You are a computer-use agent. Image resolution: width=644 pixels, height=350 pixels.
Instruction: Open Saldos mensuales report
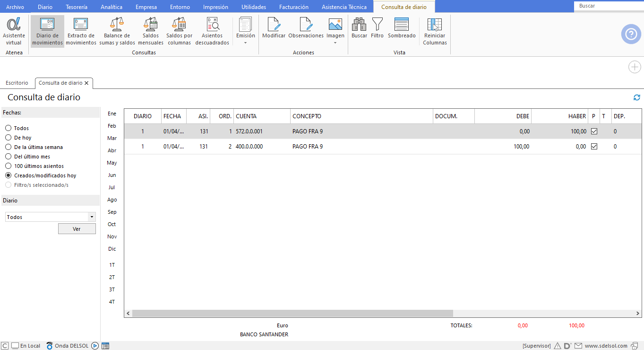pos(151,31)
